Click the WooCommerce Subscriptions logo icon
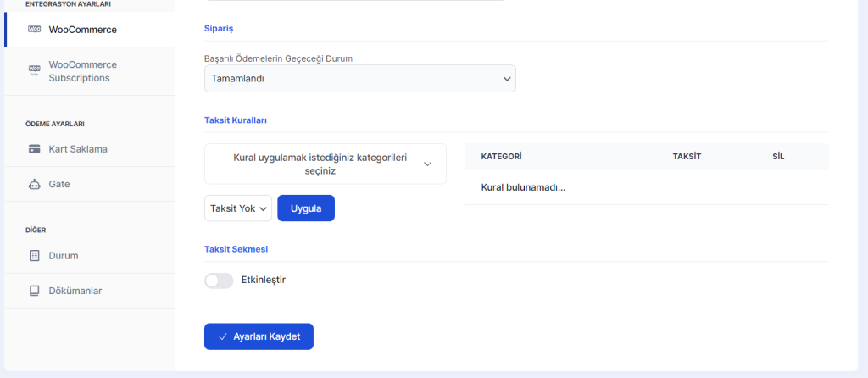 tap(35, 69)
